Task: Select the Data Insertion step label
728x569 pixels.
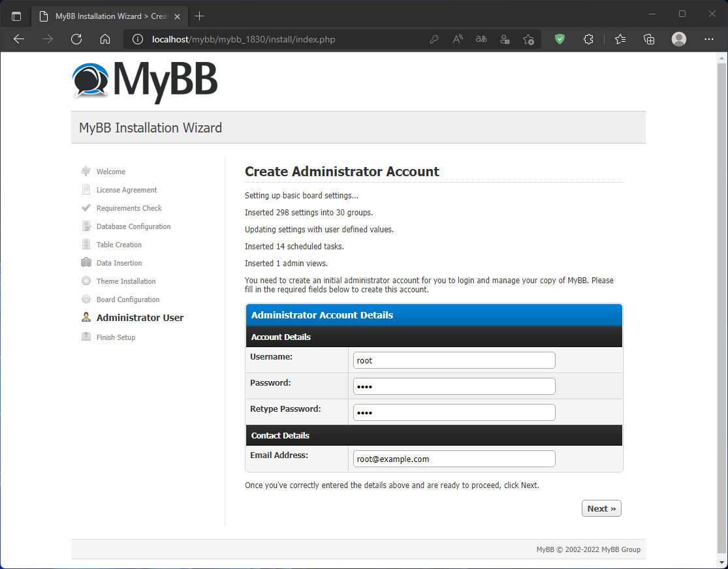Action: (119, 263)
